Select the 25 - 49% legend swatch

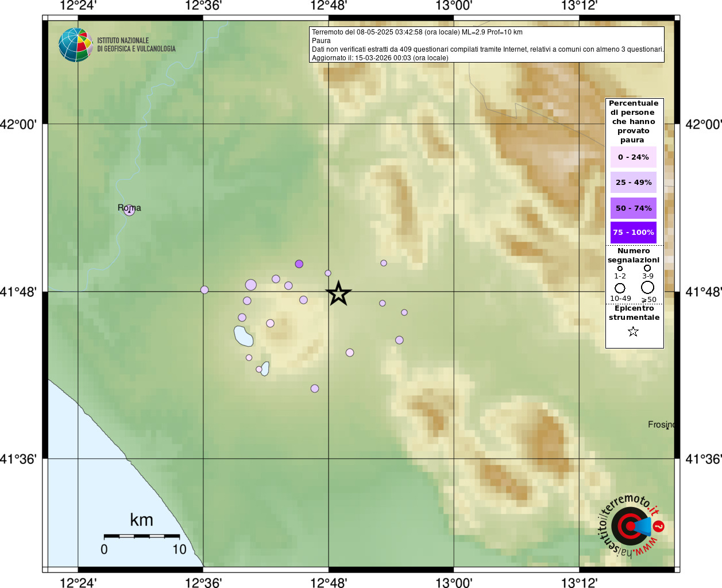tap(634, 182)
